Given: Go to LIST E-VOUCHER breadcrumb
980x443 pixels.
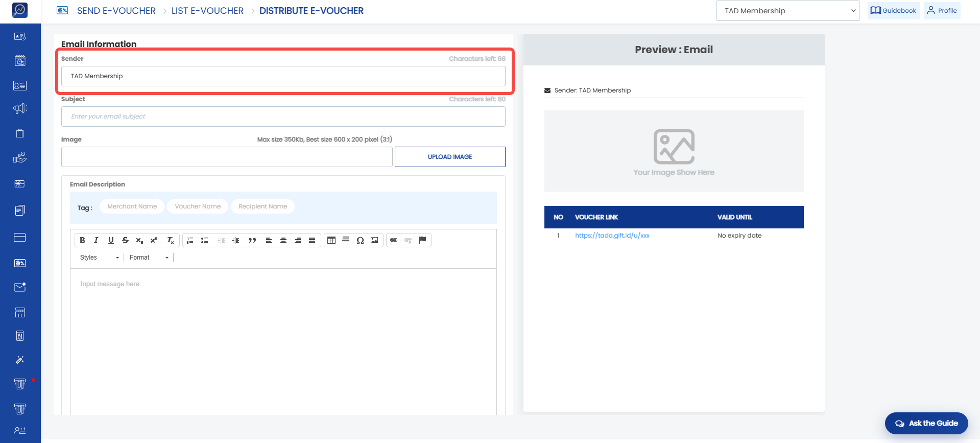Looking at the screenshot, I should pos(207,11).
